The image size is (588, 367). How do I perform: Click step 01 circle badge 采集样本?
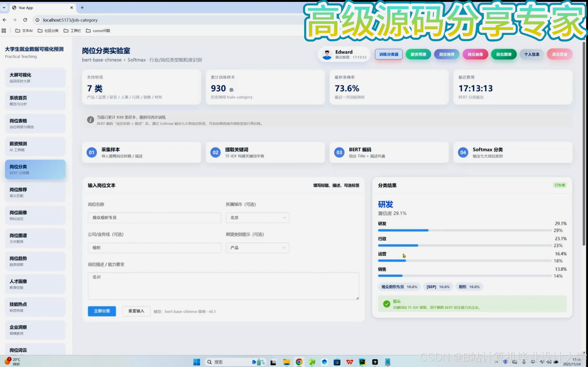92,152
